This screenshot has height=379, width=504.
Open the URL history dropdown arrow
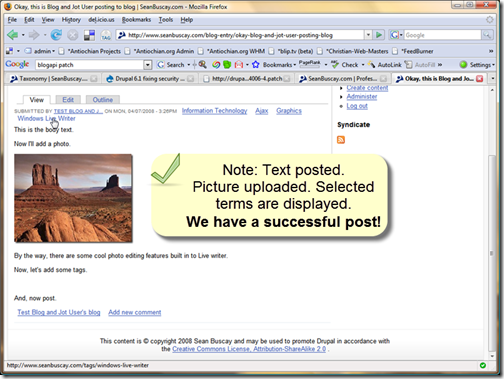[x=368, y=35]
